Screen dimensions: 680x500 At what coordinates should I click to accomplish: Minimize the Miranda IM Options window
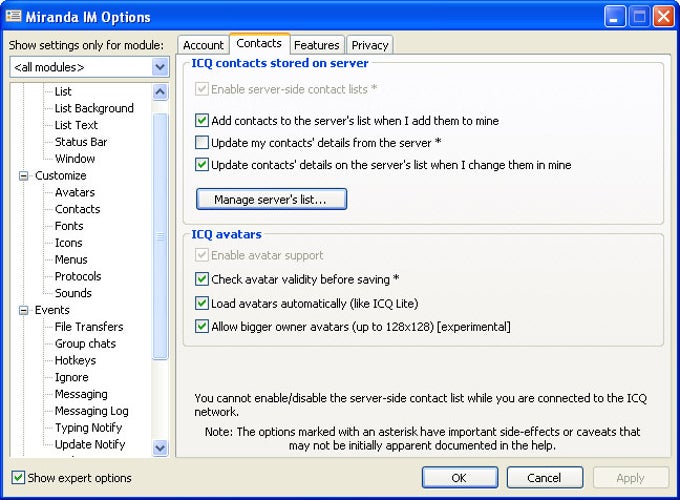coord(615,17)
